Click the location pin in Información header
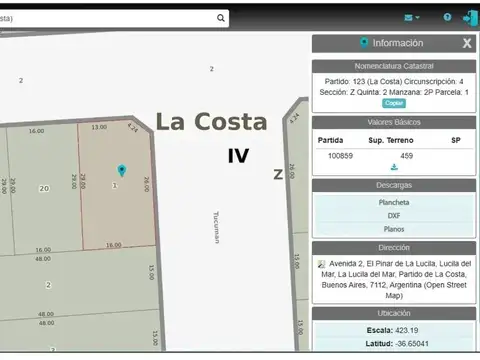The width and height of the screenshot is (480, 360). pos(364,43)
